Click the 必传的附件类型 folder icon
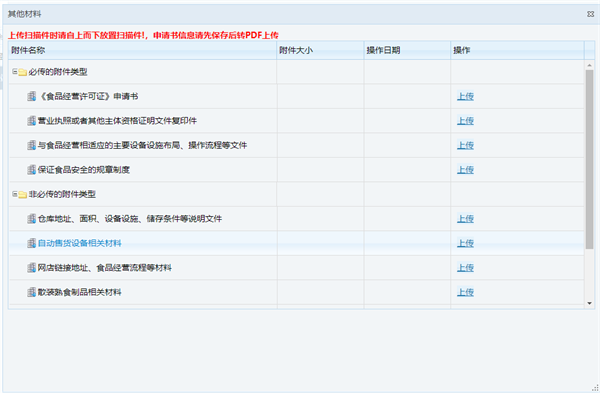Image resolution: width=600 pixels, height=393 pixels. point(23,72)
